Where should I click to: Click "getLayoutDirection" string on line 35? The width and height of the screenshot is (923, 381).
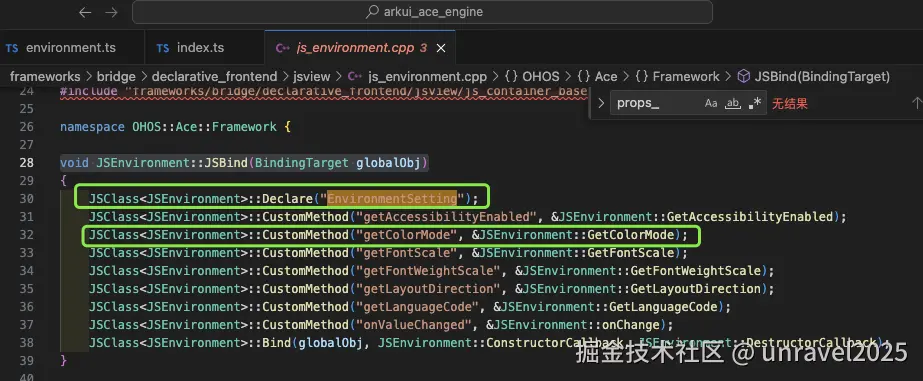click(429, 289)
